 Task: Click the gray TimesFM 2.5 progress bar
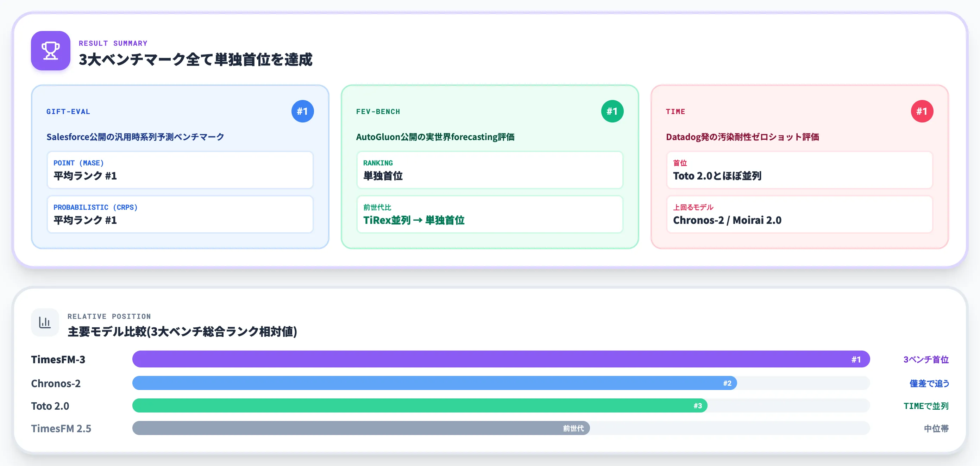(361, 428)
